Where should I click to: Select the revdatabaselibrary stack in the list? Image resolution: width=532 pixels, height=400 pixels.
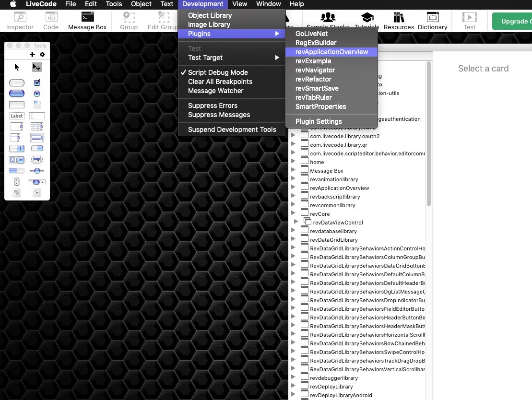coord(333,231)
